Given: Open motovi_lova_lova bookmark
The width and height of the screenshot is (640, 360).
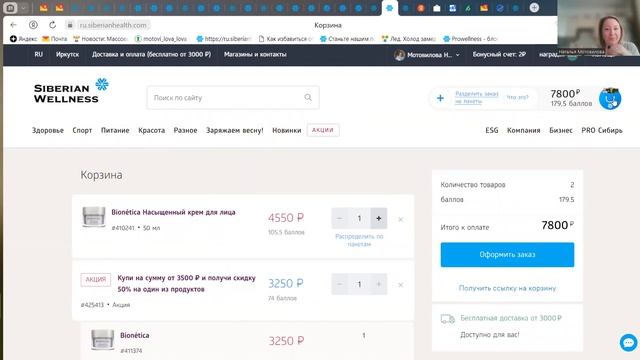Looking at the screenshot, I should point(161,39).
